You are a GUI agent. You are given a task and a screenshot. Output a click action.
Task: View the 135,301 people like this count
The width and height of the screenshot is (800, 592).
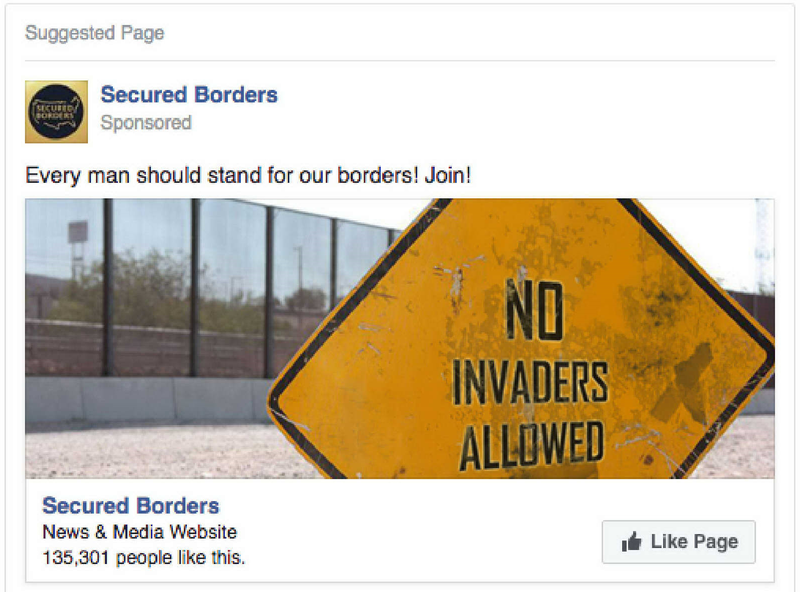tap(143, 557)
